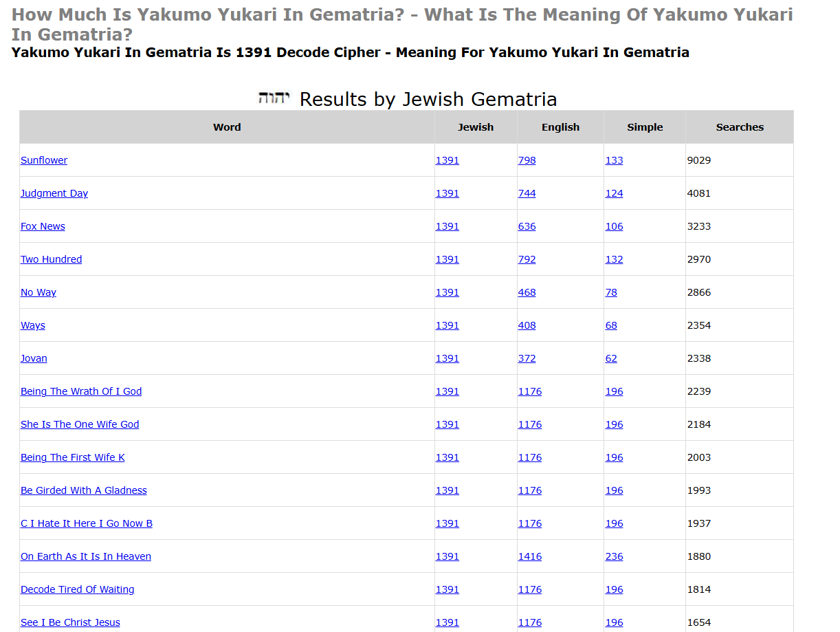Click Simple value 78 for No Way

611,292
